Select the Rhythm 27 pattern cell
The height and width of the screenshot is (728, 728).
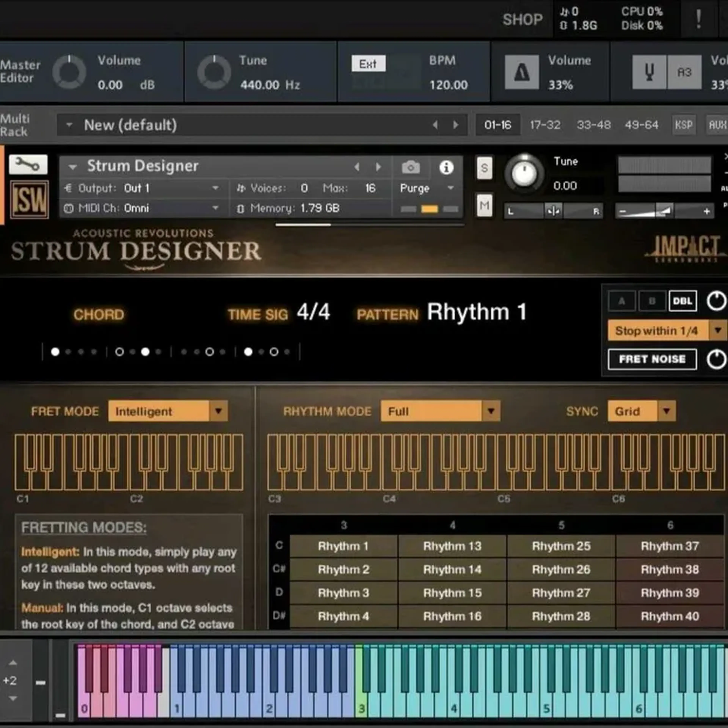561,593
